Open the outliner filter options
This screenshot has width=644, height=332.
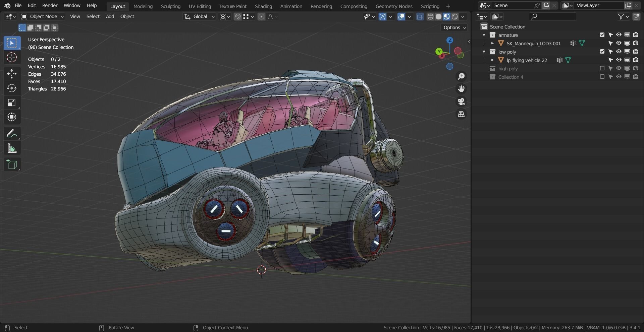[621, 16]
